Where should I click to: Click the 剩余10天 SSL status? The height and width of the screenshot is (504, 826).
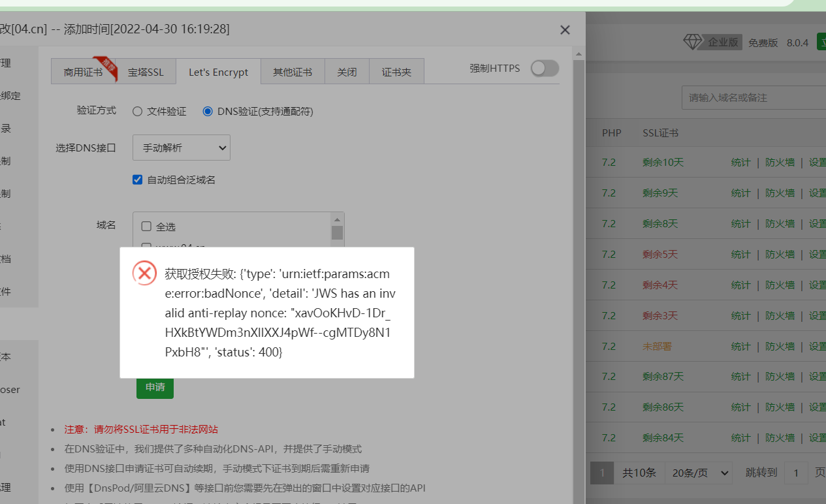click(x=663, y=162)
